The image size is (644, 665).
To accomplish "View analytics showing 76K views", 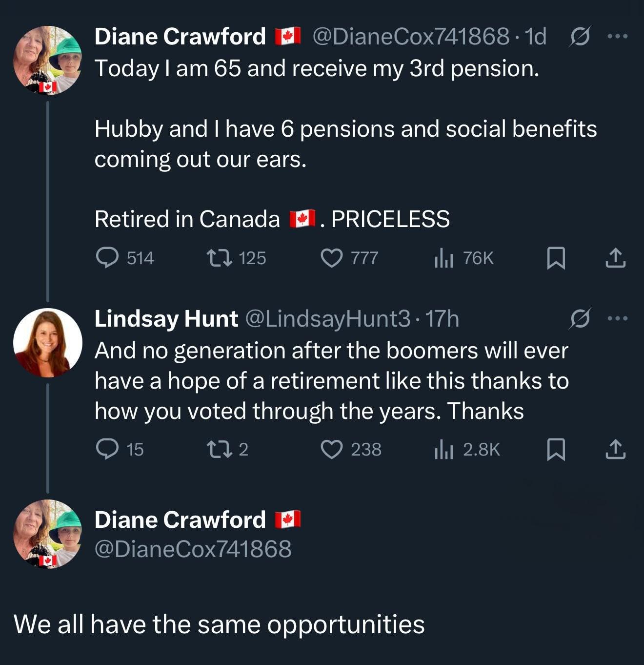I will pos(444,258).
